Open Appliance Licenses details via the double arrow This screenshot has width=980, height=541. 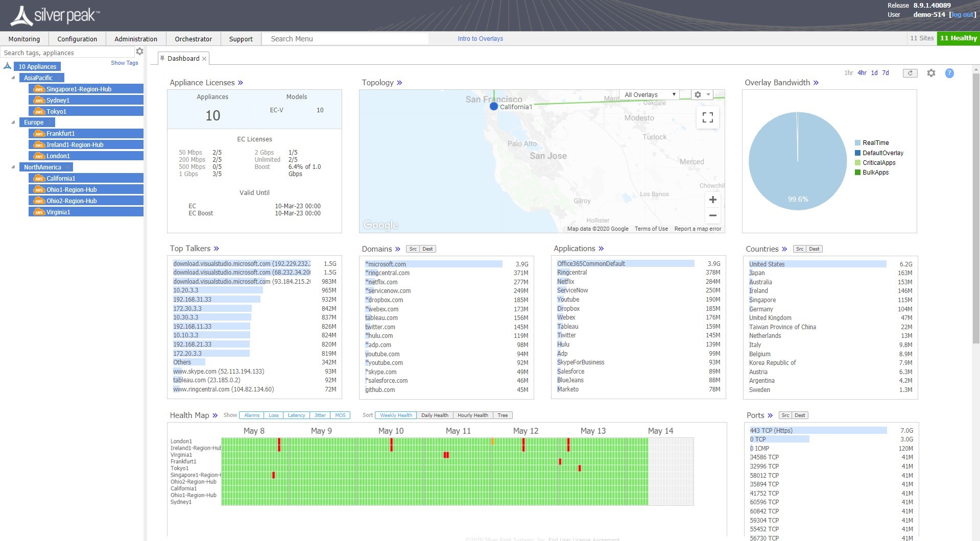point(241,83)
